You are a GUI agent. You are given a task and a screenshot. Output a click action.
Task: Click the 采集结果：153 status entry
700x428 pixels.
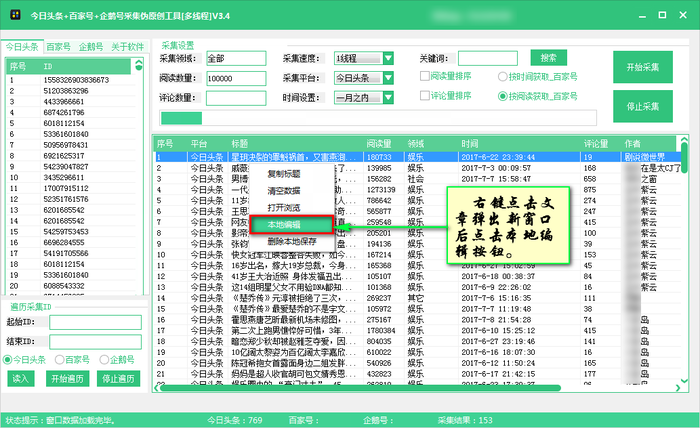(465, 420)
